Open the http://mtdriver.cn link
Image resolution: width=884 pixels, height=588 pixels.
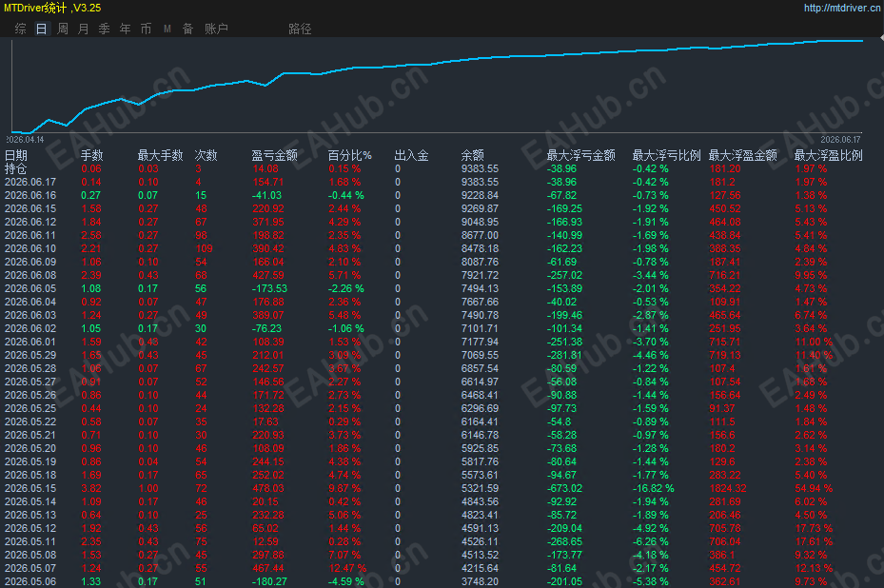tap(842, 8)
